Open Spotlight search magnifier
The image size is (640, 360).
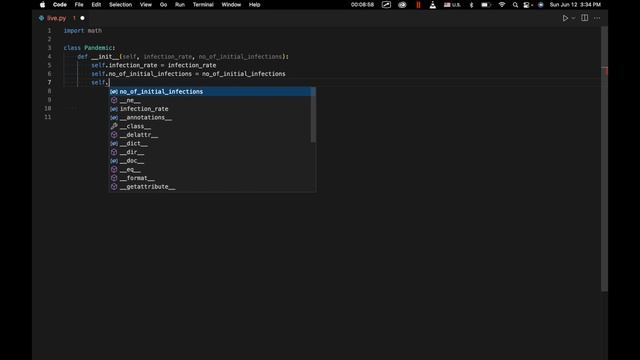coord(515,5)
